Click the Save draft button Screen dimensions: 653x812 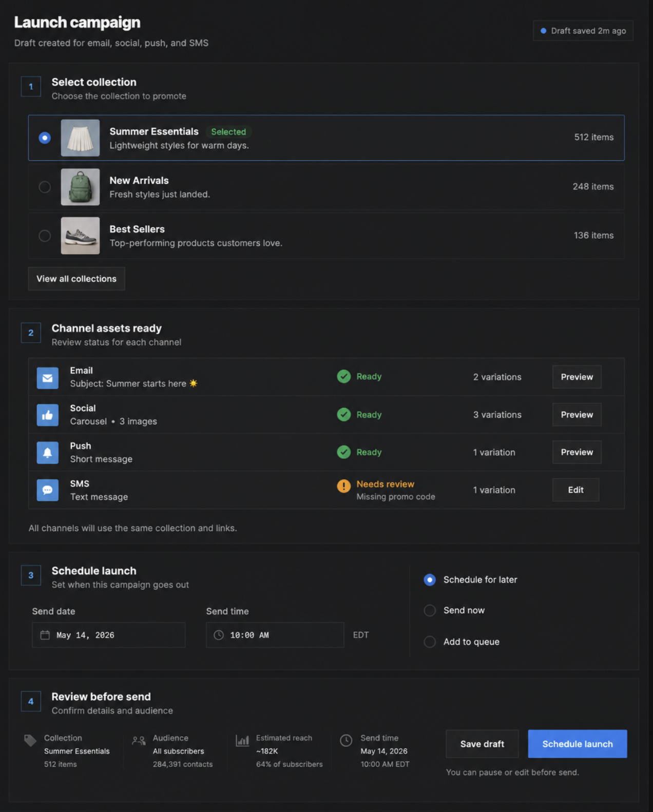point(482,744)
